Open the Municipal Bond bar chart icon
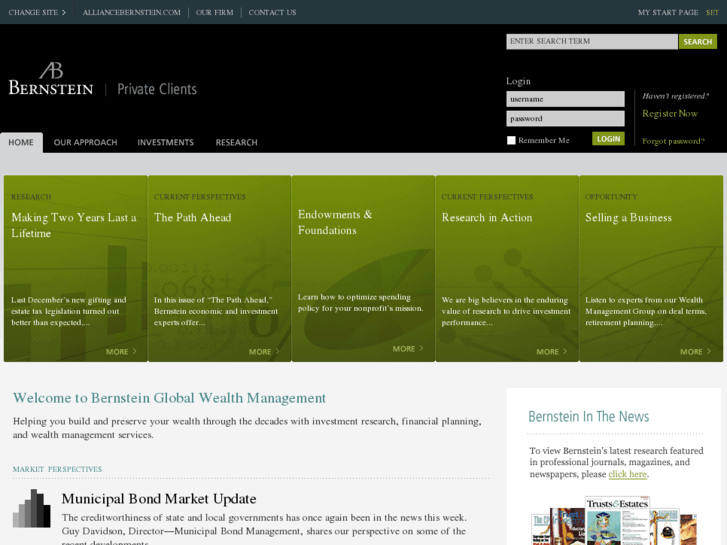This screenshot has height=545, width=727. (x=32, y=508)
